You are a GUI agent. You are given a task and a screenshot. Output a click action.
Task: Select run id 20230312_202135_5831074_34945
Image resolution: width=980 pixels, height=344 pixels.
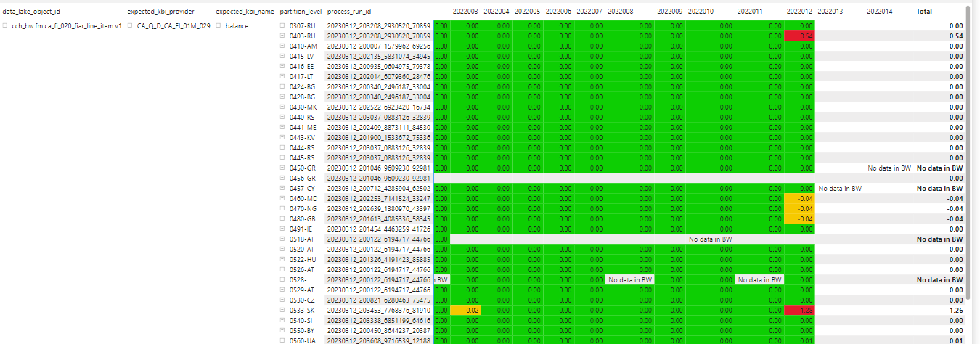[379, 56]
